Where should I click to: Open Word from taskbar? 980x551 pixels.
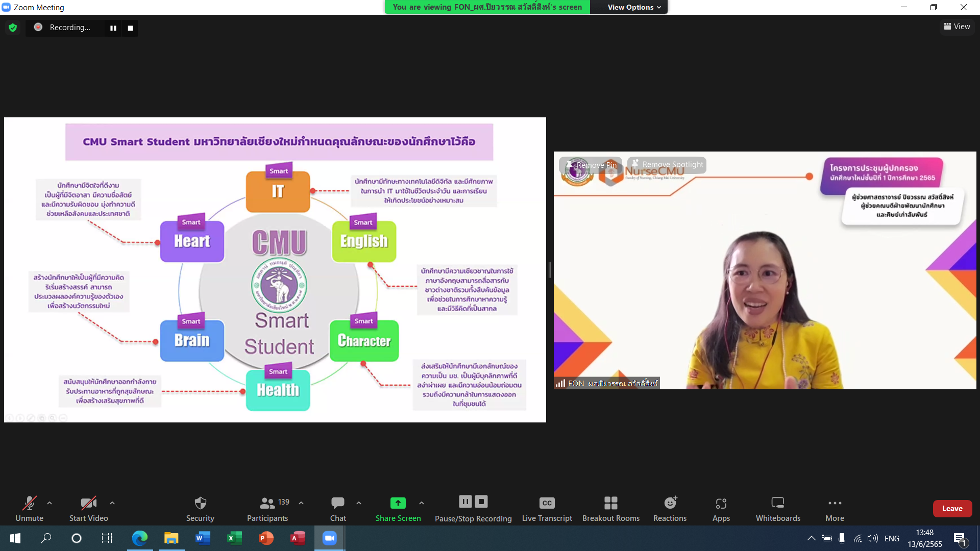click(203, 538)
